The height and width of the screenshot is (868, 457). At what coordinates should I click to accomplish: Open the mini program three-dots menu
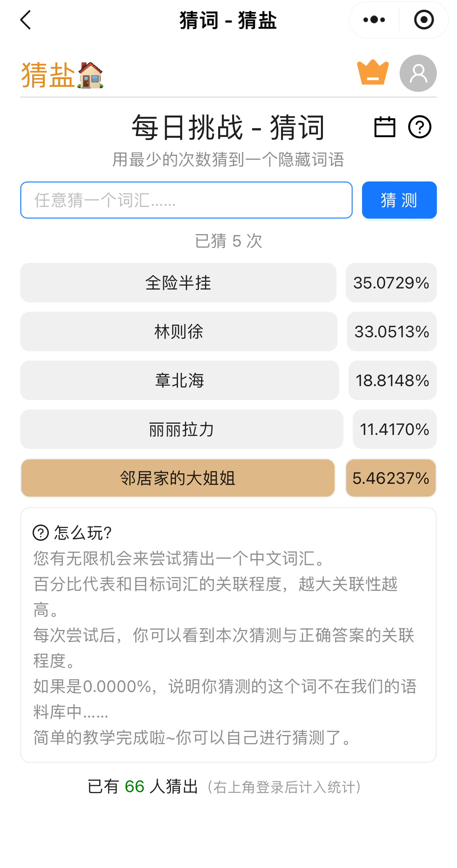[374, 20]
